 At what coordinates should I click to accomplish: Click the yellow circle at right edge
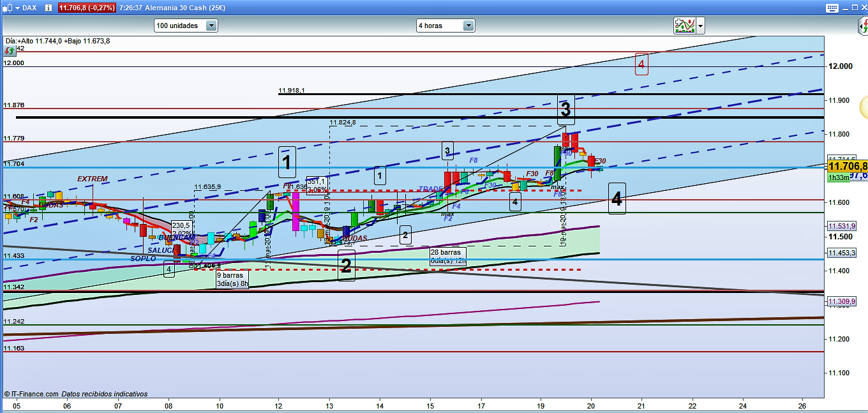coord(864,107)
